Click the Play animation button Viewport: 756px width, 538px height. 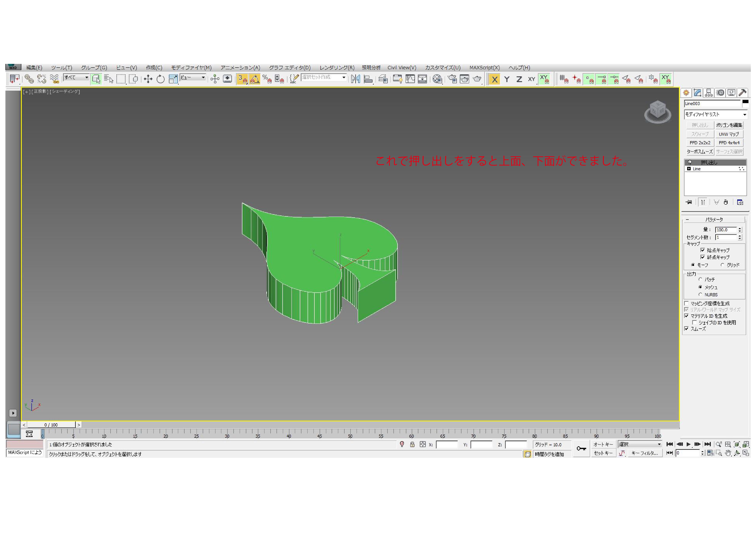(688, 444)
